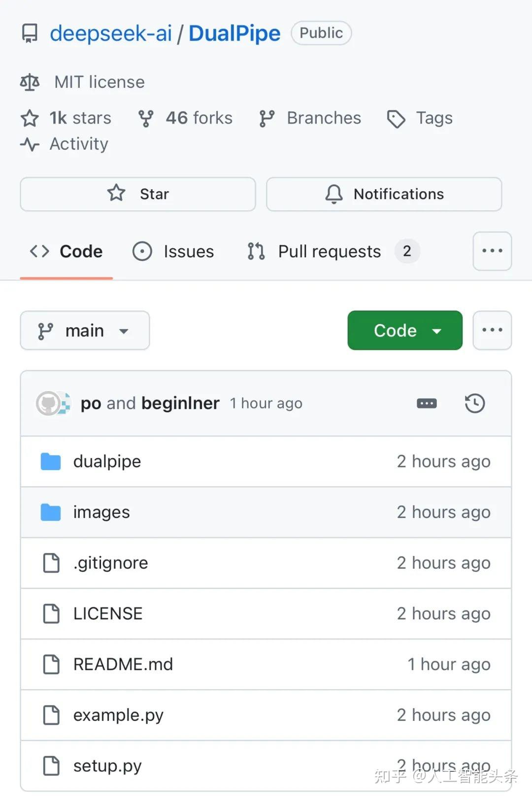Expand commit message ellipsis icon
532x798 pixels.
pos(427,403)
